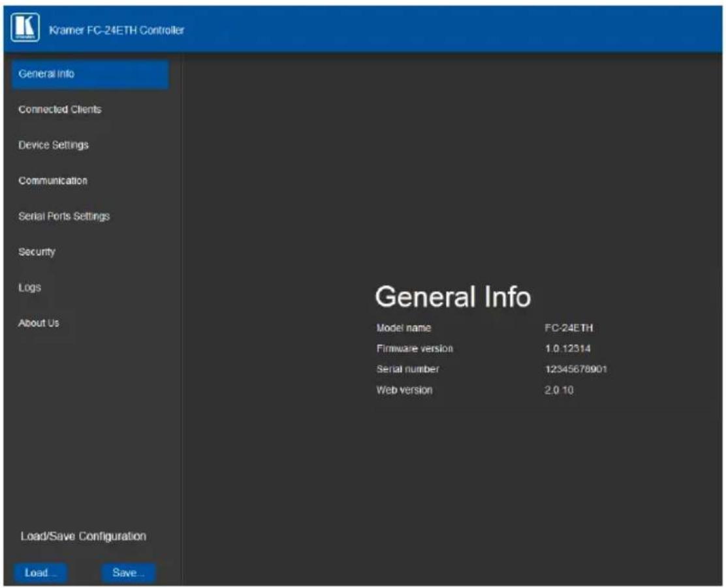Click the Load configuration button
726x588 pixels.
(x=40, y=573)
